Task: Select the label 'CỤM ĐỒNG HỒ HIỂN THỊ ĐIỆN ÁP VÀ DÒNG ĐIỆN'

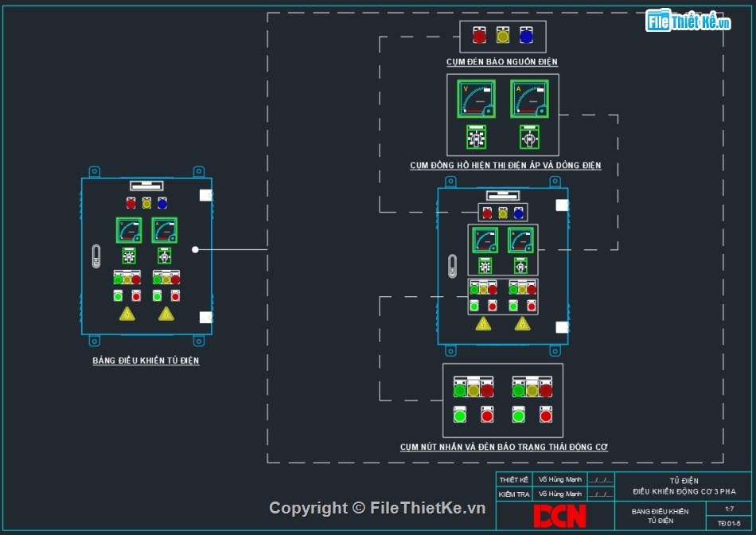Action: pos(506,165)
